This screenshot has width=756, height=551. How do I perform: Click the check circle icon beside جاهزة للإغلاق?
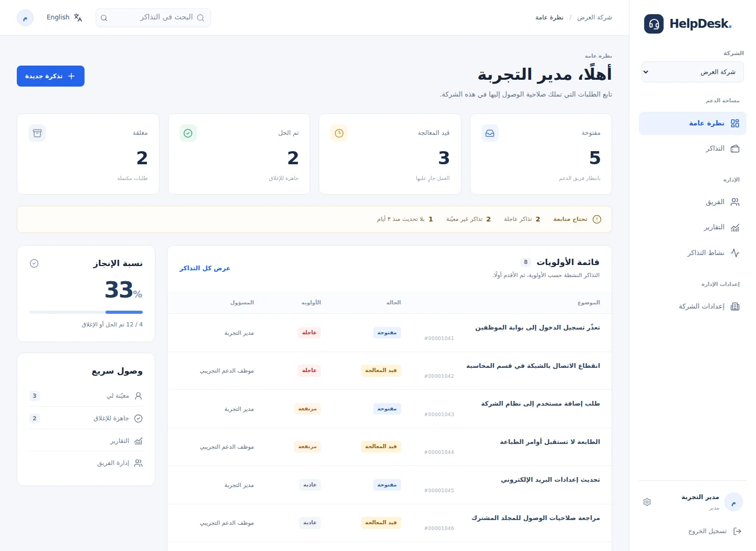tap(139, 418)
